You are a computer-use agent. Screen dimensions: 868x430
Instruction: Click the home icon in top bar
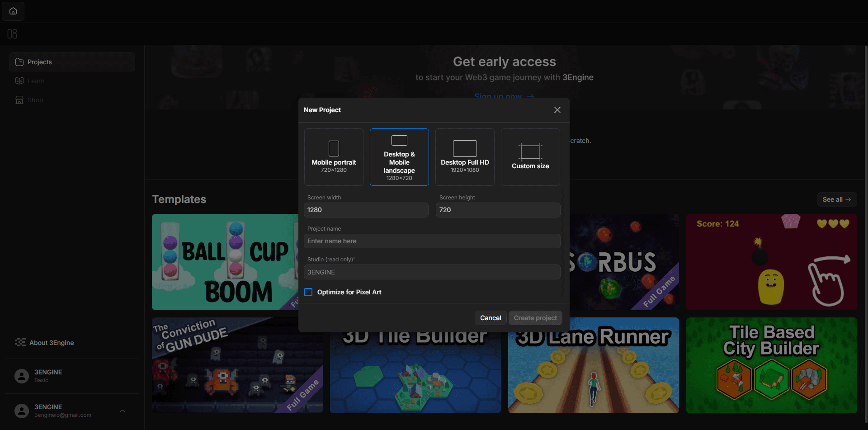click(13, 11)
